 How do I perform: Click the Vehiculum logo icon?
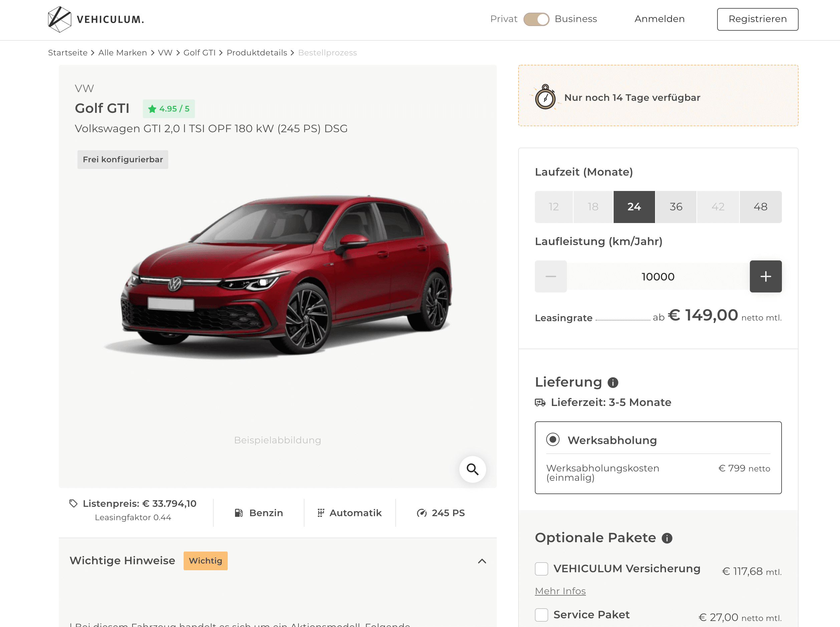59,19
